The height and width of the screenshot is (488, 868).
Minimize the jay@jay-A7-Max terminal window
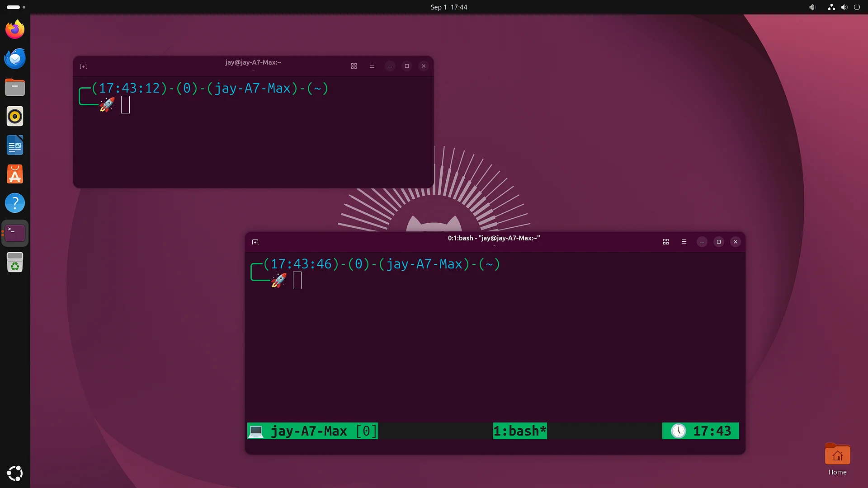click(x=390, y=66)
